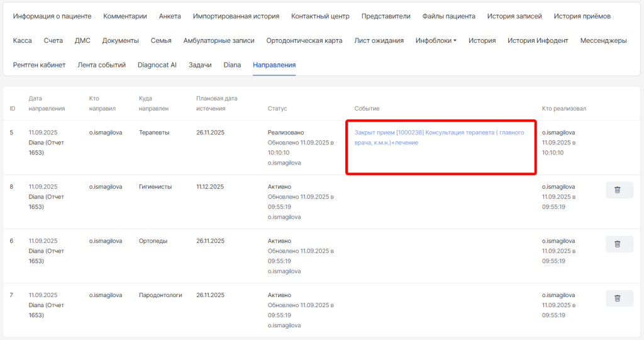
Task: Go to the Ортодонтическая карта tab
Action: point(304,41)
